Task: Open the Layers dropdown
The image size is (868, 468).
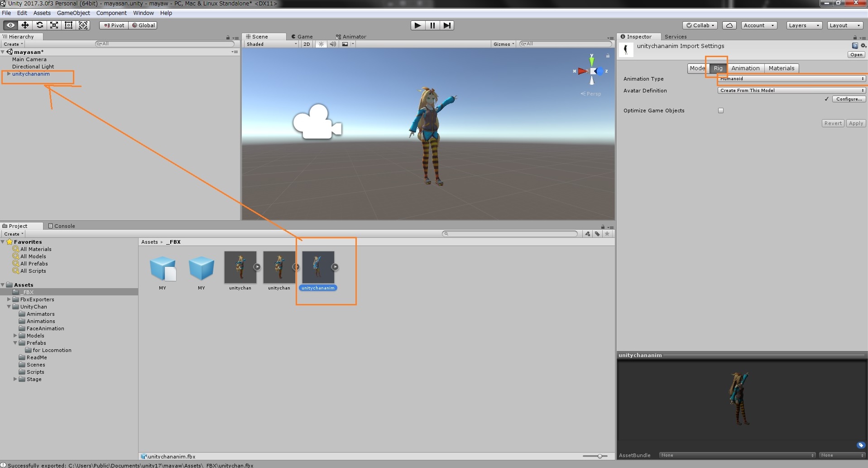Action: coord(804,25)
